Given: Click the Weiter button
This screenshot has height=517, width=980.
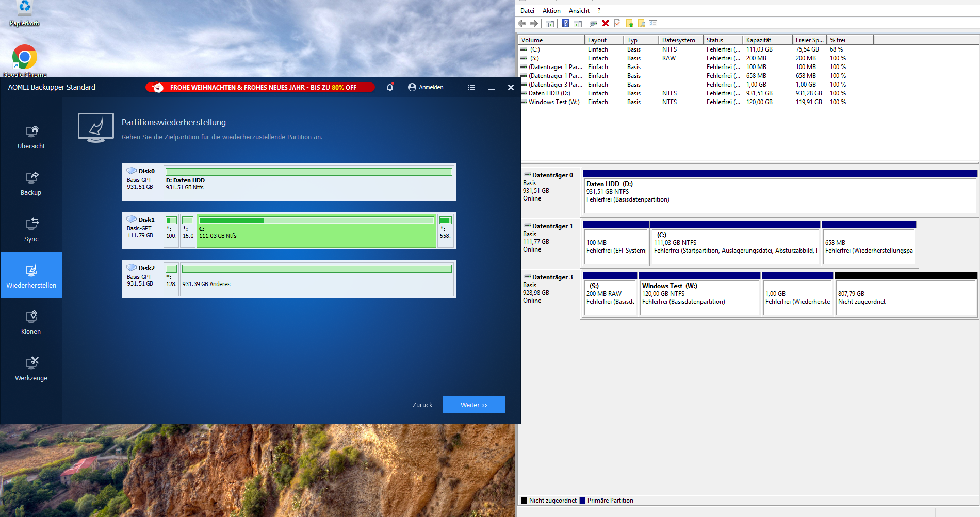Looking at the screenshot, I should 473,405.
